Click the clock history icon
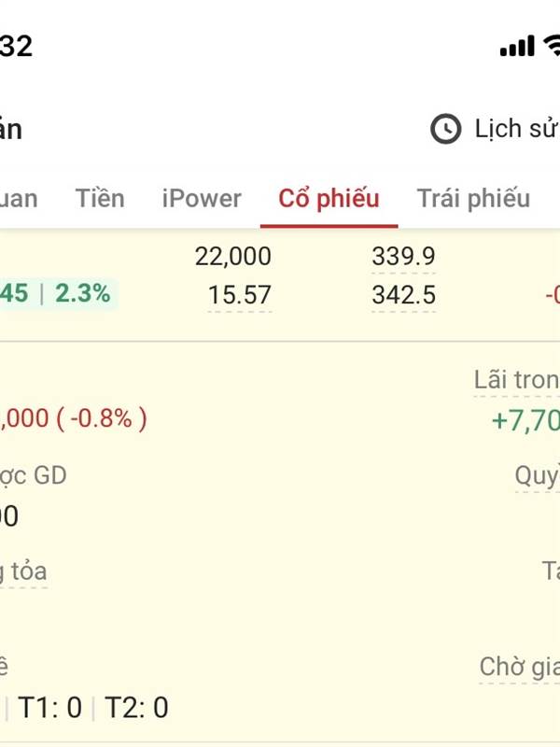 click(x=446, y=129)
